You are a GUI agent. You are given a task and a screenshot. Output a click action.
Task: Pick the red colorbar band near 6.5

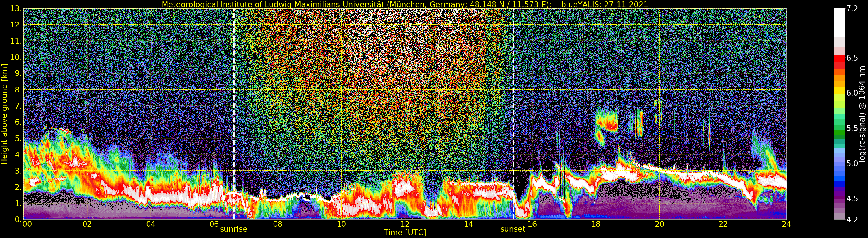(839, 59)
